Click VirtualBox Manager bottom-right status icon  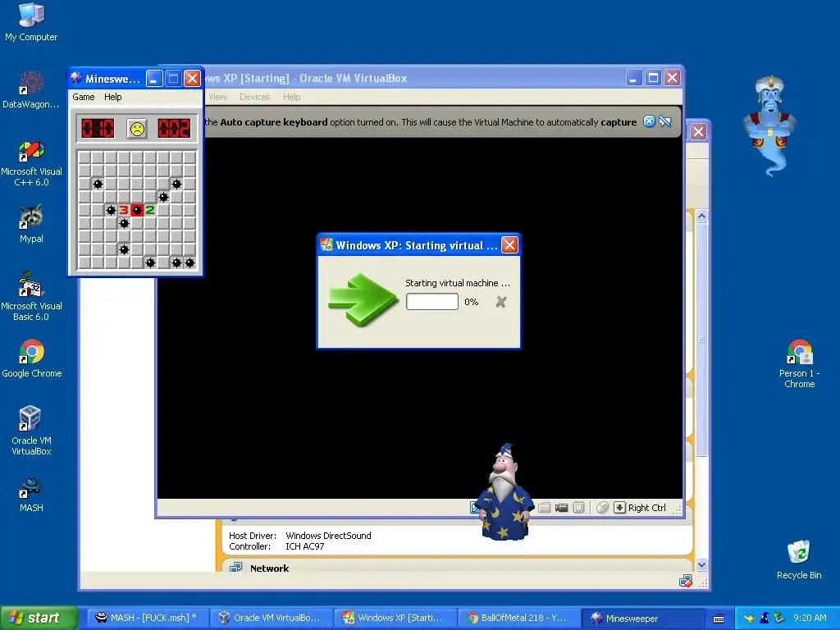coord(685,582)
